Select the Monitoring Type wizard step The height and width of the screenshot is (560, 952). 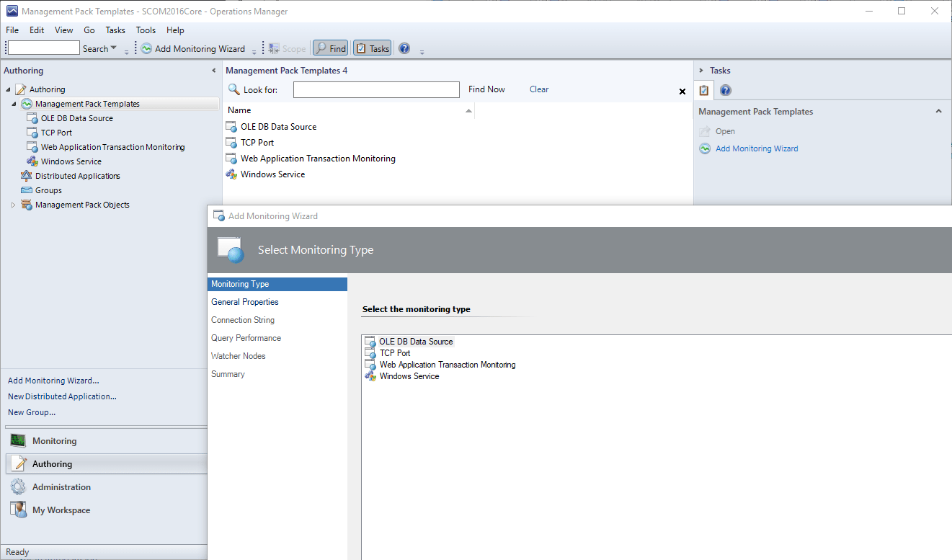tap(277, 284)
